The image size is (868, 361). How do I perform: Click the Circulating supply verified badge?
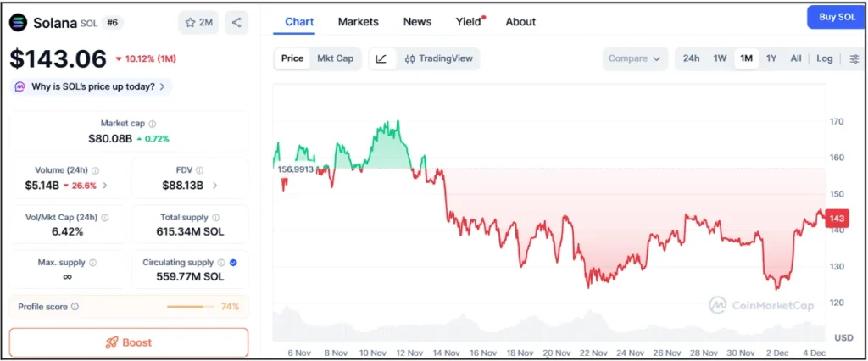pos(233,263)
